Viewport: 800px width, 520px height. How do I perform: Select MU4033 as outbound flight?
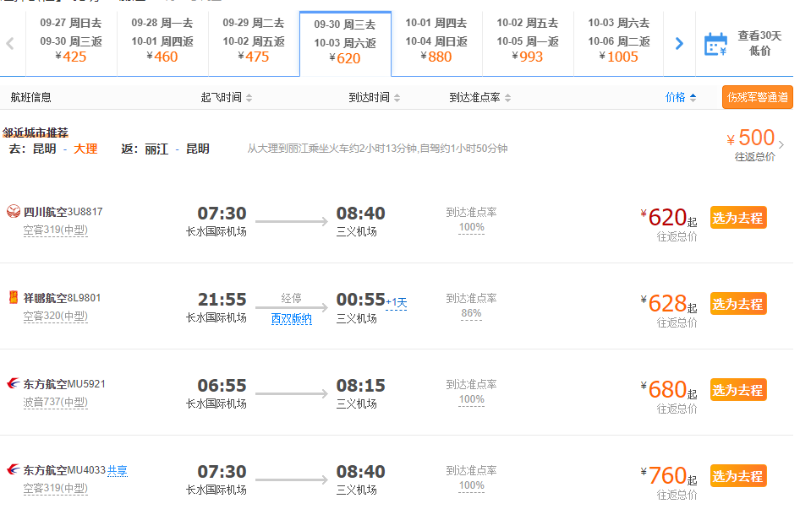point(738,477)
